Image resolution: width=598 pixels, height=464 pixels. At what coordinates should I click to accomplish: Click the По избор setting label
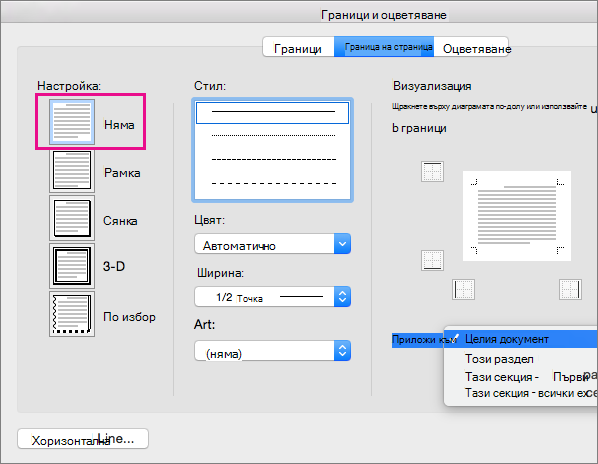click(129, 317)
